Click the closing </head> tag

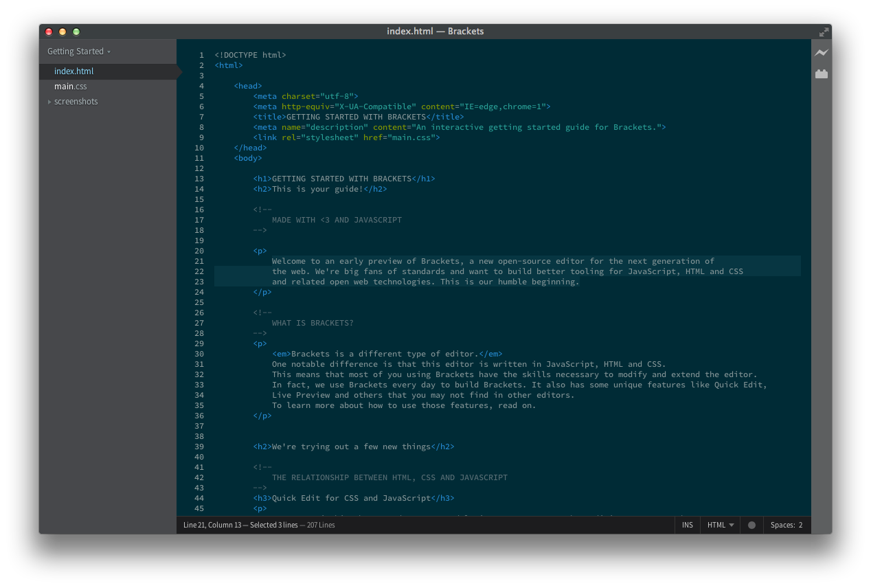point(250,148)
